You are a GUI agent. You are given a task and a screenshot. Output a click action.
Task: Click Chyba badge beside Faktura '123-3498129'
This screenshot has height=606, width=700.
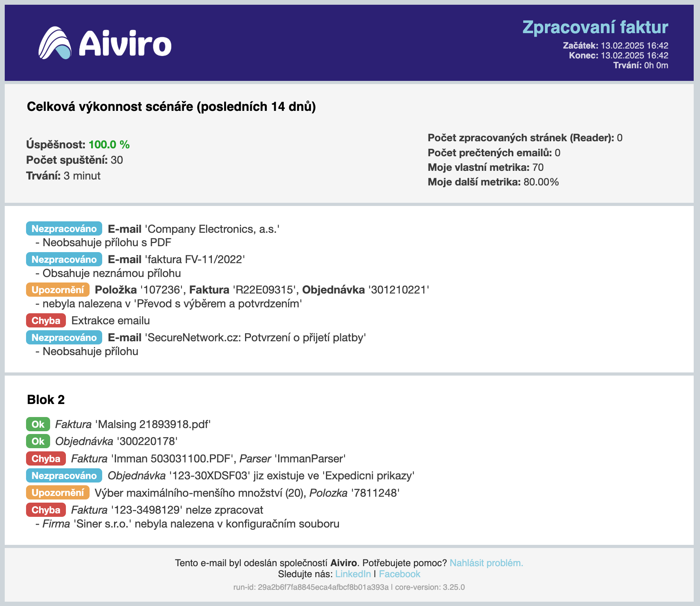pyautogui.click(x=46, y=510)
